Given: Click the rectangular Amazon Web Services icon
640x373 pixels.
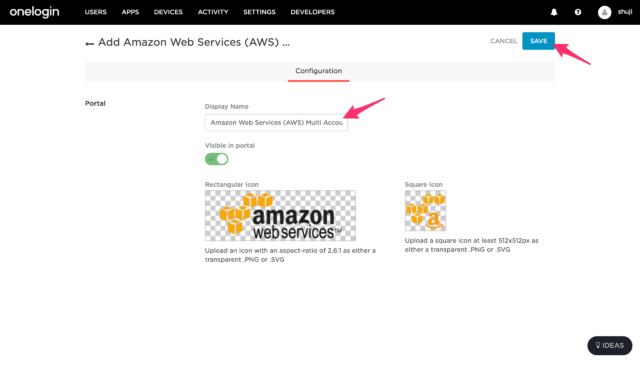Looking at the screenshot, I should point(280,215).
